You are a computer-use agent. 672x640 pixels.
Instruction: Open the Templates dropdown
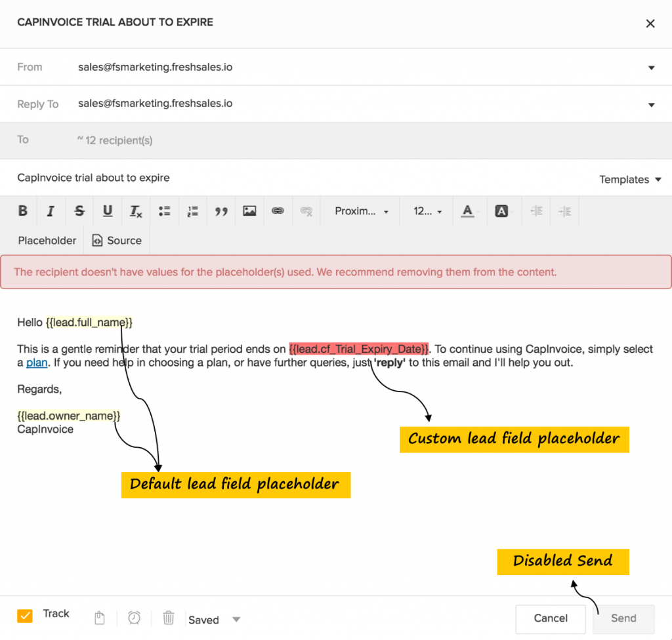pyautogui.click(x=629, y=179)
